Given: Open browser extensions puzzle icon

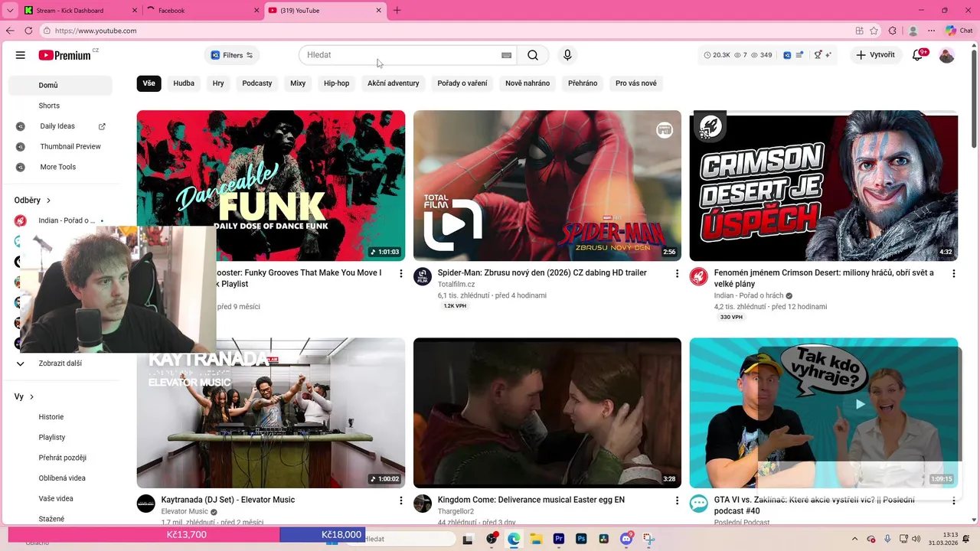Looking at the screenshot, I should point(893,31).
